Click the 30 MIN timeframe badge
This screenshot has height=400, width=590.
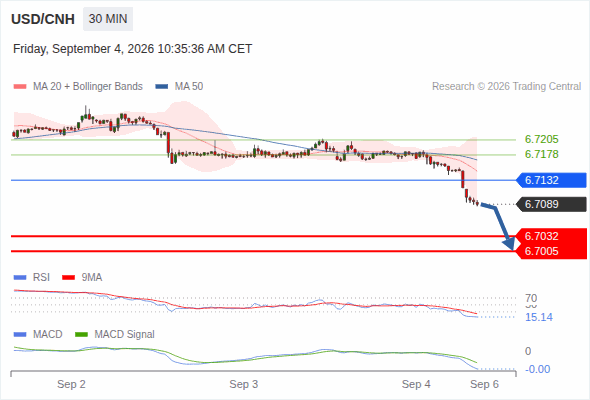click(x=108, y=19)
